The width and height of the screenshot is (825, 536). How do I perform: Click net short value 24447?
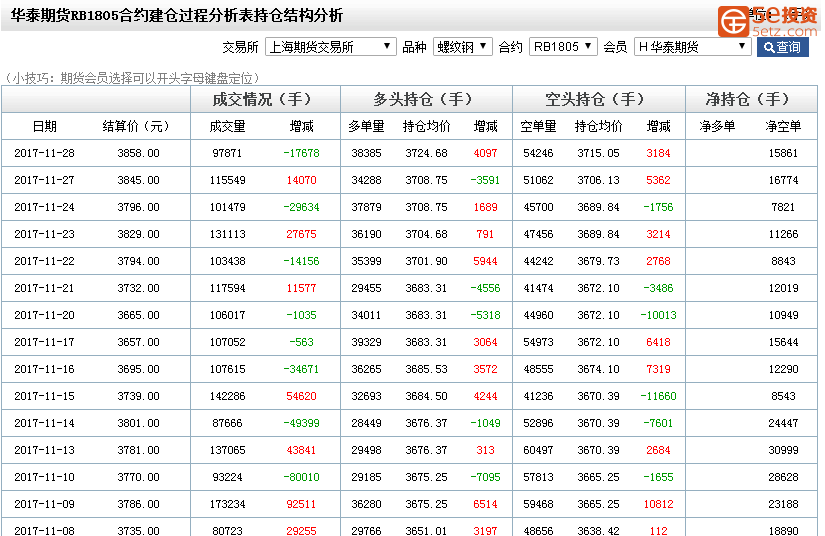(783, 423)
